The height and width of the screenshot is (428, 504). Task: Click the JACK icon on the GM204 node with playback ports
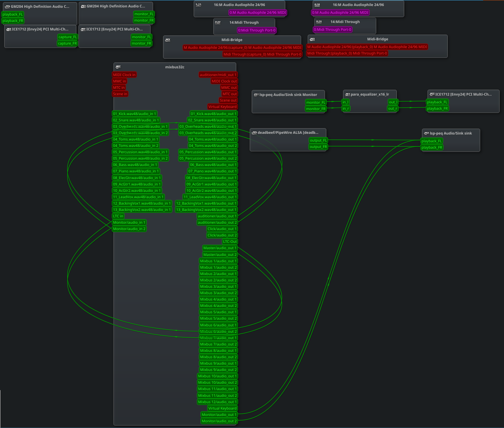click(x=7, y=6)
